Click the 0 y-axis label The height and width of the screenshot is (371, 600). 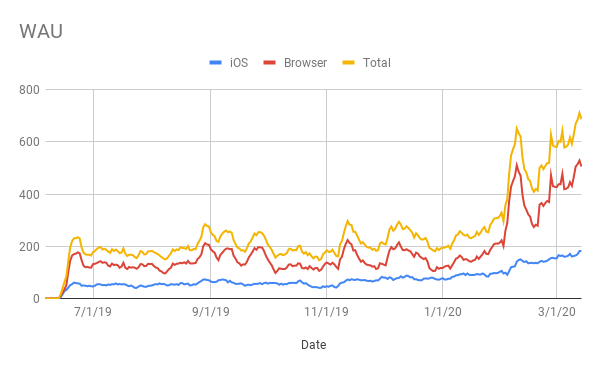36,299
